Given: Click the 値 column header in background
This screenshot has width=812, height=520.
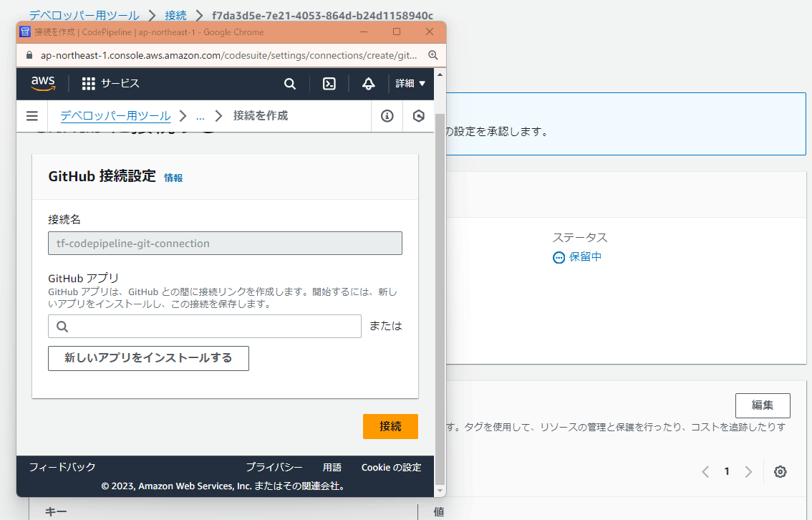Looking at the screenshot, I should (439, 512).
